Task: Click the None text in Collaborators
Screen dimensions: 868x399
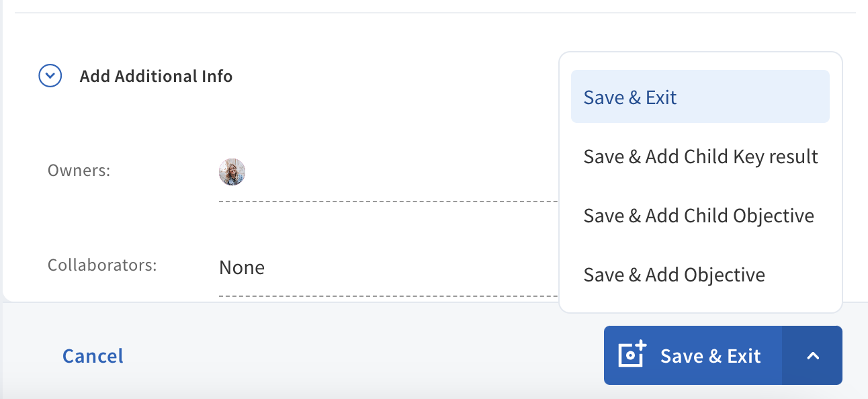Action: pyautogui.click(x=242, y=268)
